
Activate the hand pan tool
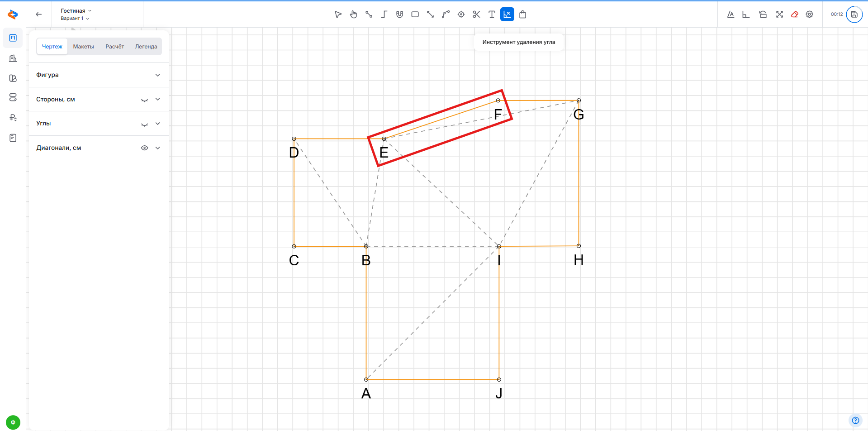point(353,14)
